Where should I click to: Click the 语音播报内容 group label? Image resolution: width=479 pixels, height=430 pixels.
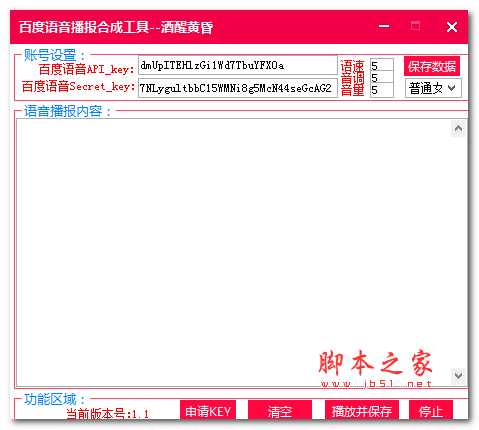pyautogui.click(x=68, y=111)
